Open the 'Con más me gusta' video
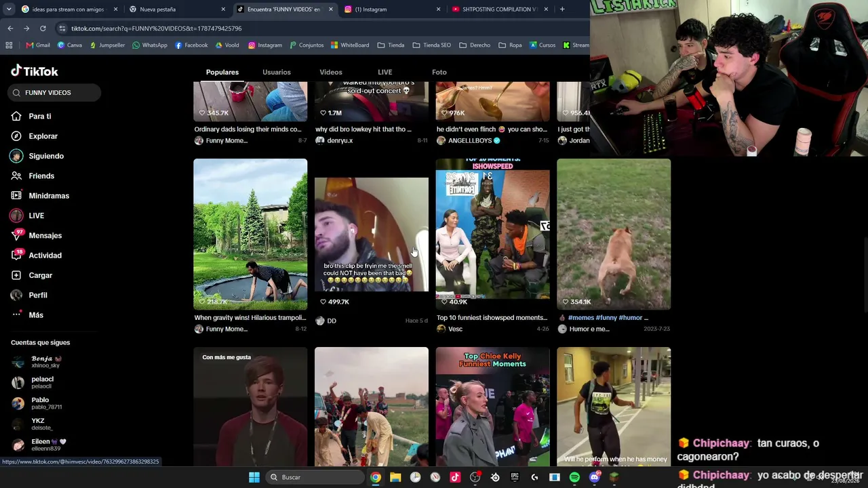Screen dimensions: 868x488 [250, 407]
